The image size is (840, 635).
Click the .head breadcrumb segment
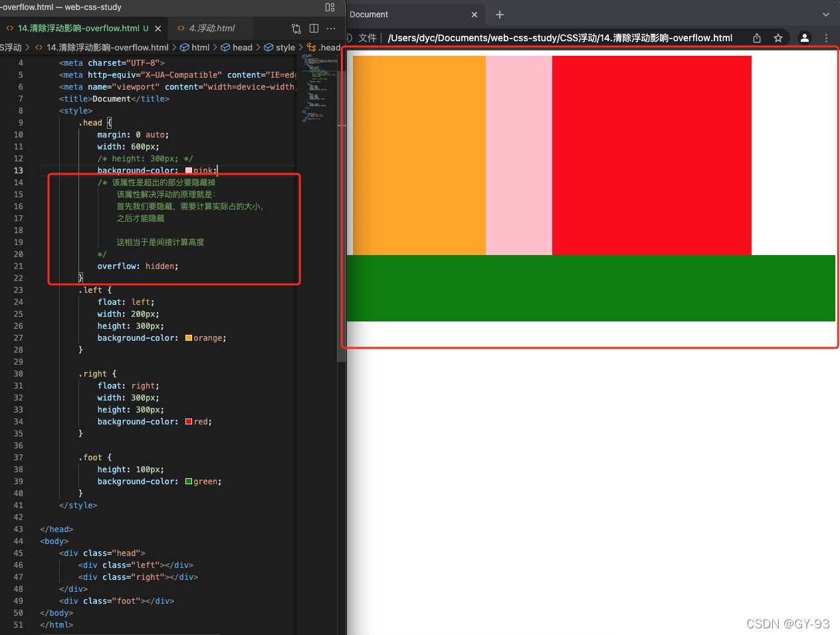pos(324,47)
